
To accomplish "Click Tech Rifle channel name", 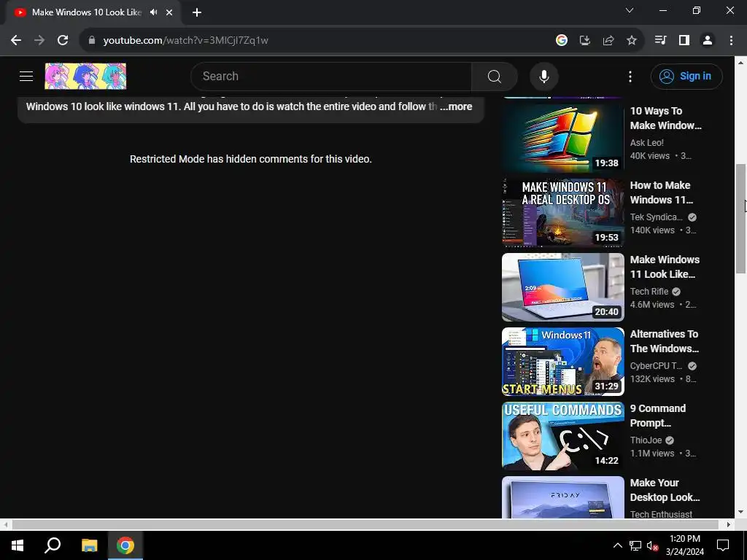I will (x=649, y=292).
